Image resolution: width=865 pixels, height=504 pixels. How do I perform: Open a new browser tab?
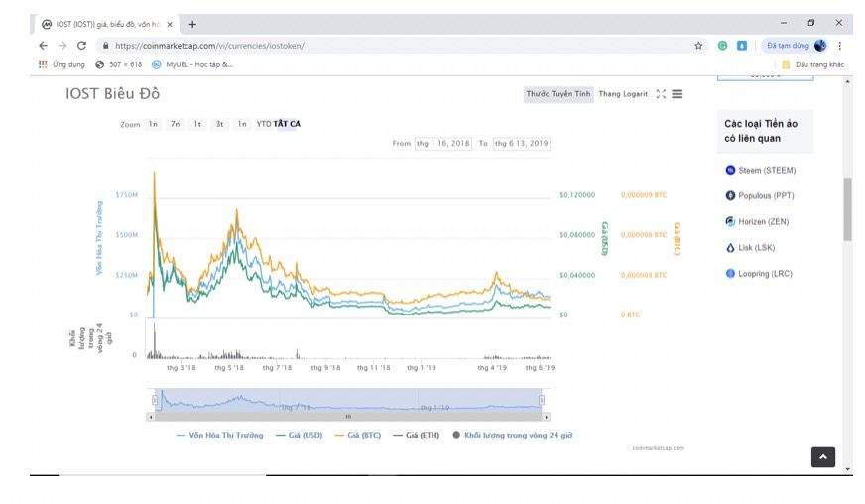pyautogui.click(x=192, y=24)
